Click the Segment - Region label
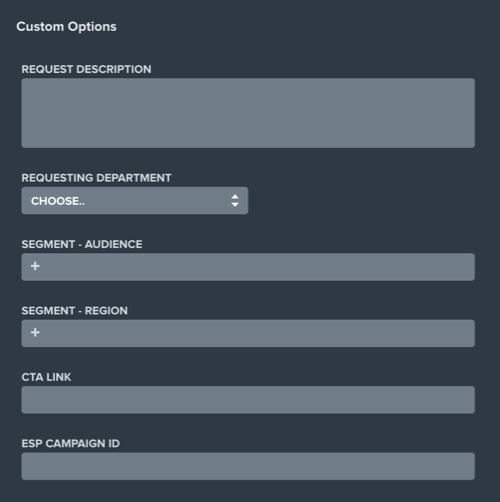The image size is (500, 502). (74, 310)
